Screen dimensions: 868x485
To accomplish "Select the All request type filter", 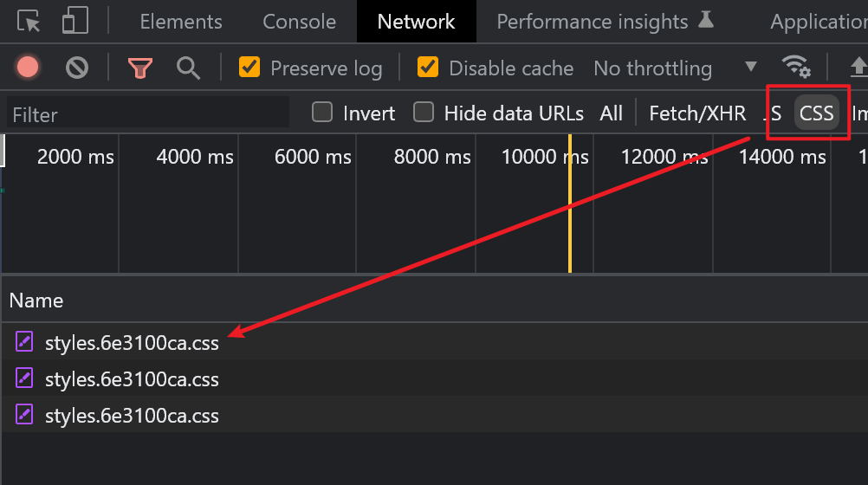I will point(611,113).
